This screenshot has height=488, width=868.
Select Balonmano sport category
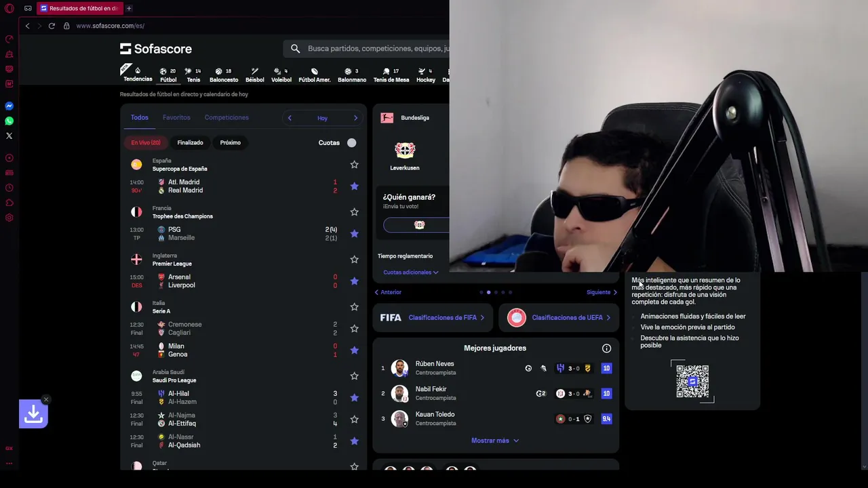point(352,75)
